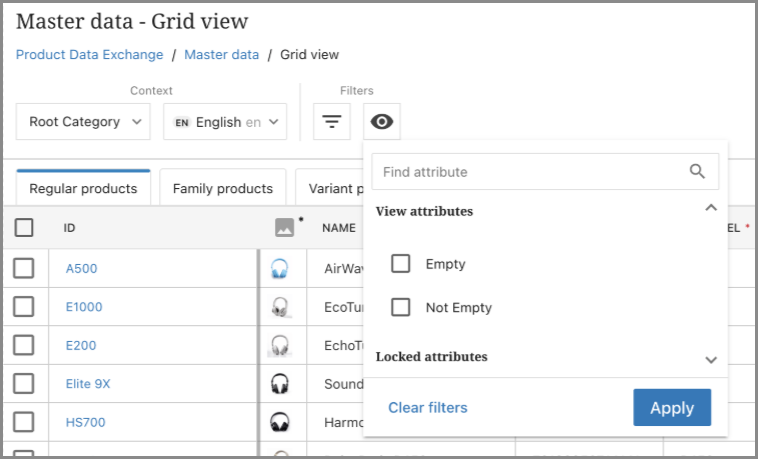Click the filter list icon
The width and height of the screenshot is (758, 459).
(x=332, y=122)
